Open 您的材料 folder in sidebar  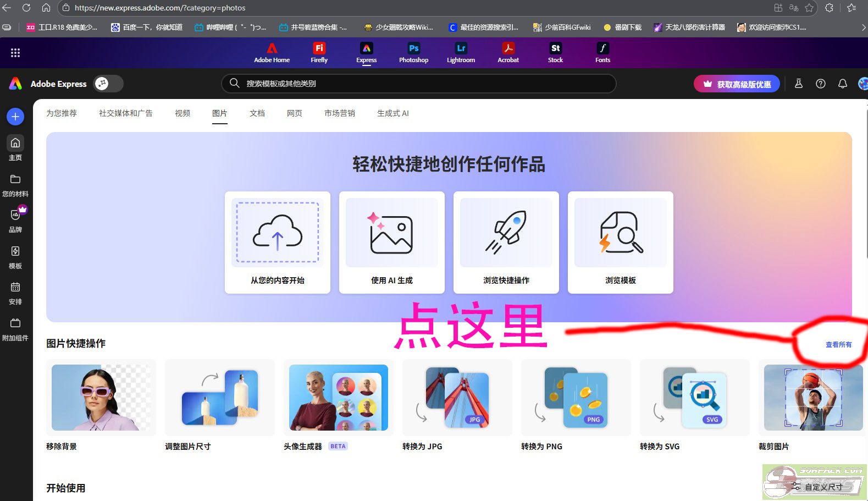(15, 185)
